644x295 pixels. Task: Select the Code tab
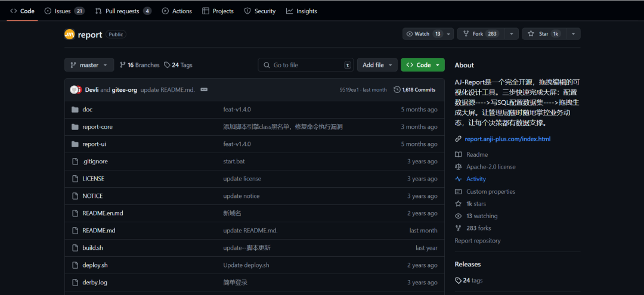coord(22,11)
